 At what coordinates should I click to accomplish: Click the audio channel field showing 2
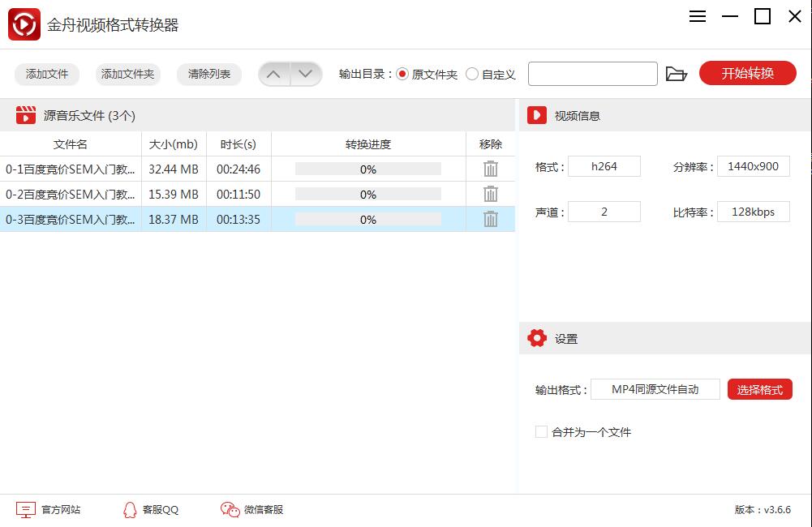pyautogui.click(x=604, y=212)
